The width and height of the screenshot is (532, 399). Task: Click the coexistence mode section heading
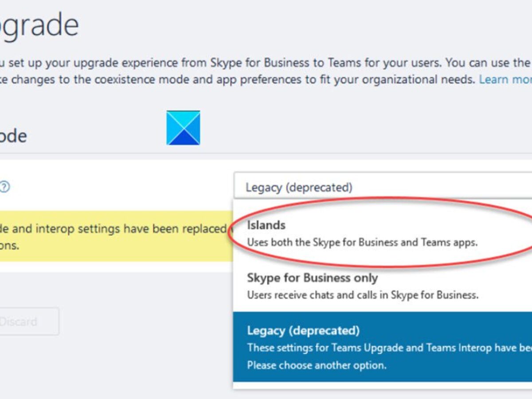pos(13,136)
